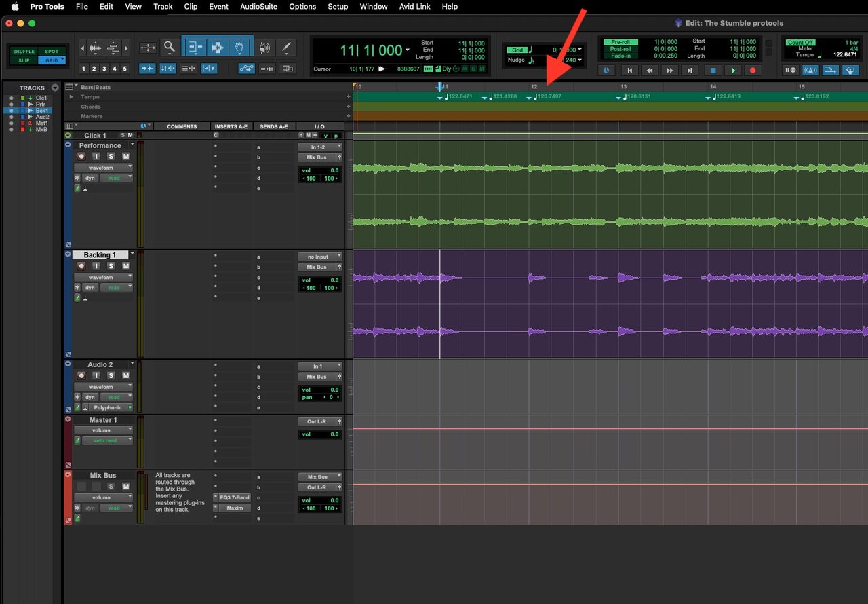Click the Fast Forward transport button
Screen dimensions: 868x604
coord(671,70)
